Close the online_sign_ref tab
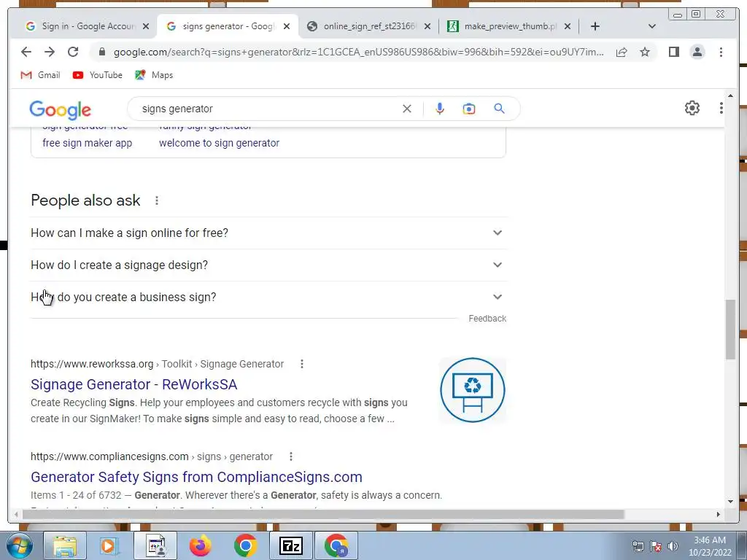This screenshot has height=560, width=747. point(427,26)
